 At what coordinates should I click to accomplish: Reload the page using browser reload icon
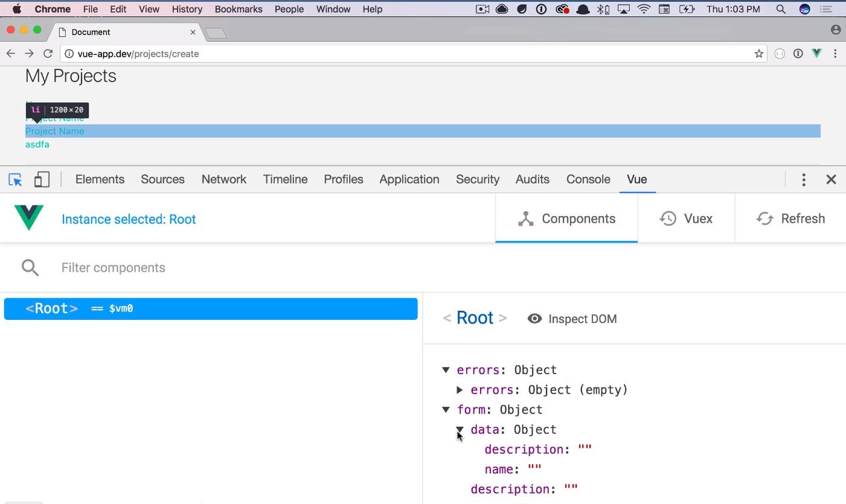[x=48, y=54]
